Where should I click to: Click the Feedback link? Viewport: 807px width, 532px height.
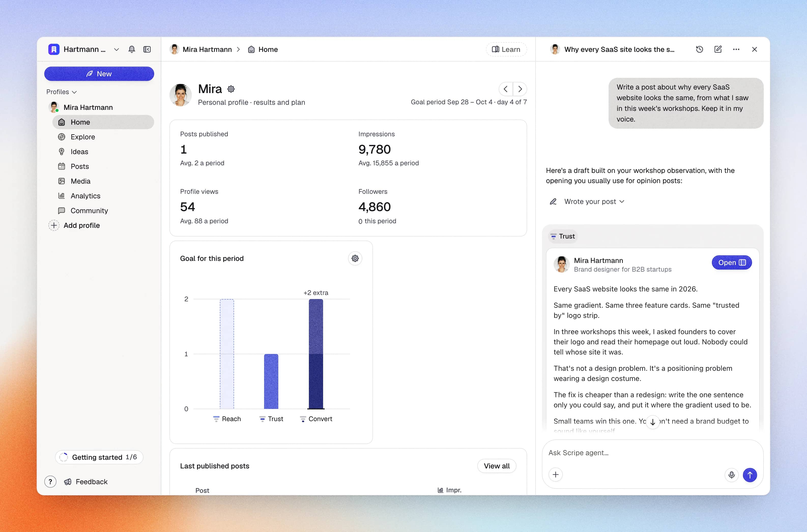[86, 481]
